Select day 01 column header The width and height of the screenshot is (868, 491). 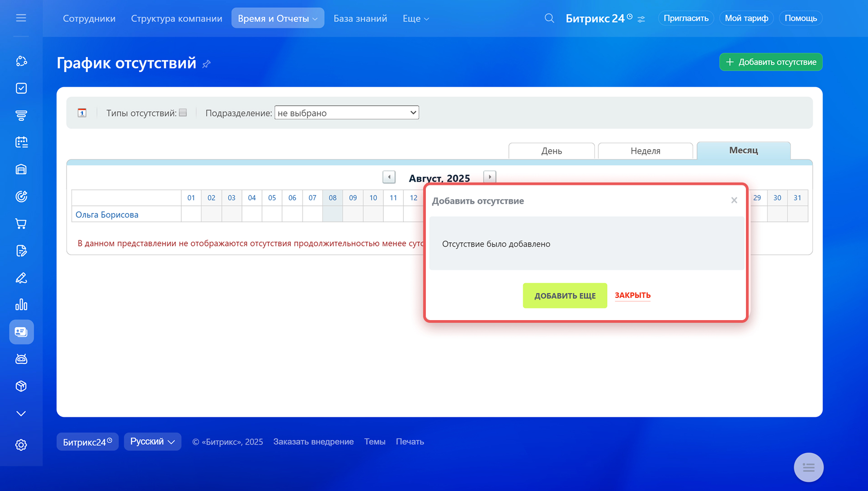191,198
